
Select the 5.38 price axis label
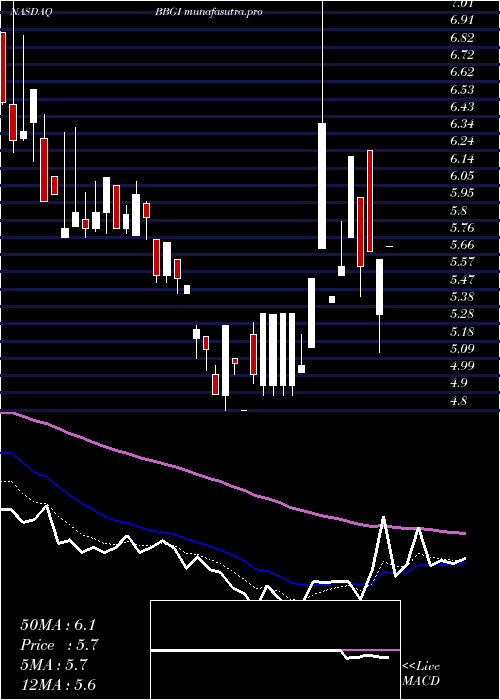462,296
